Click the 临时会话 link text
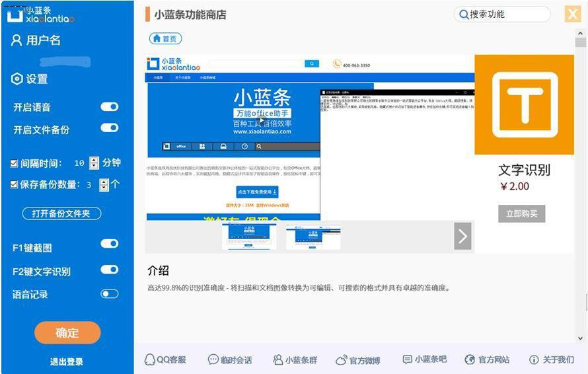 pos(236,360)
